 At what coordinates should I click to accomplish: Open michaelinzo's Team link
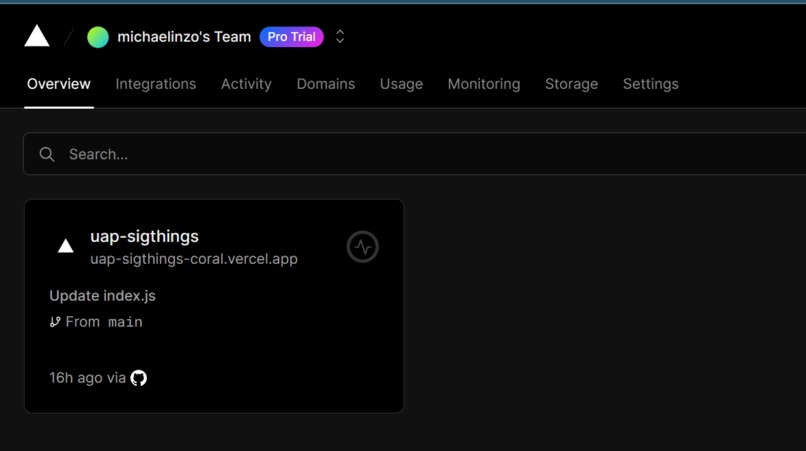point(184,37)
